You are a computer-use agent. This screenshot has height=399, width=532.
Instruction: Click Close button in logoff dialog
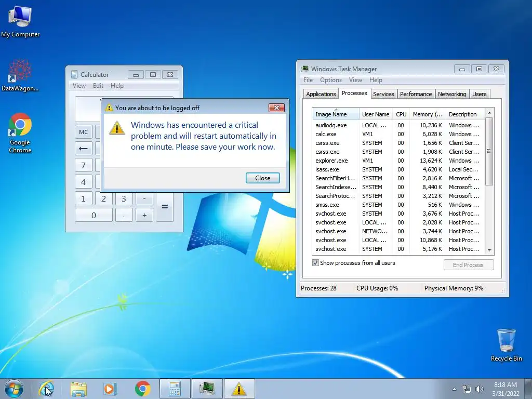pyautogui.click(x=262, y=178)
